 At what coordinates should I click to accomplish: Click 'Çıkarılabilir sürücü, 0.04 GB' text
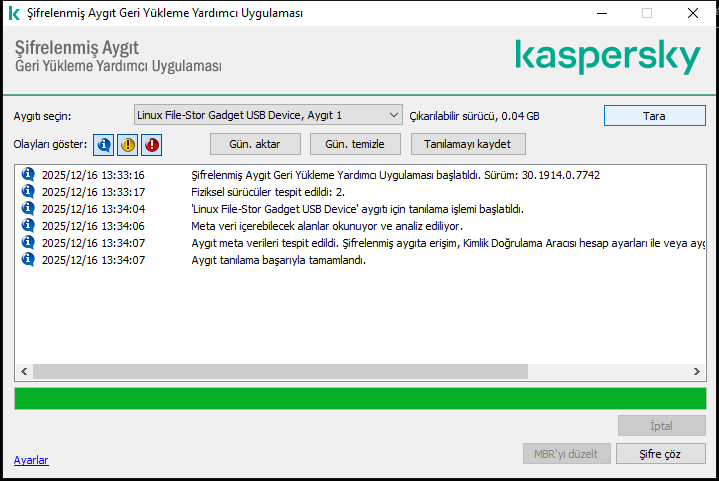[474, 116]
